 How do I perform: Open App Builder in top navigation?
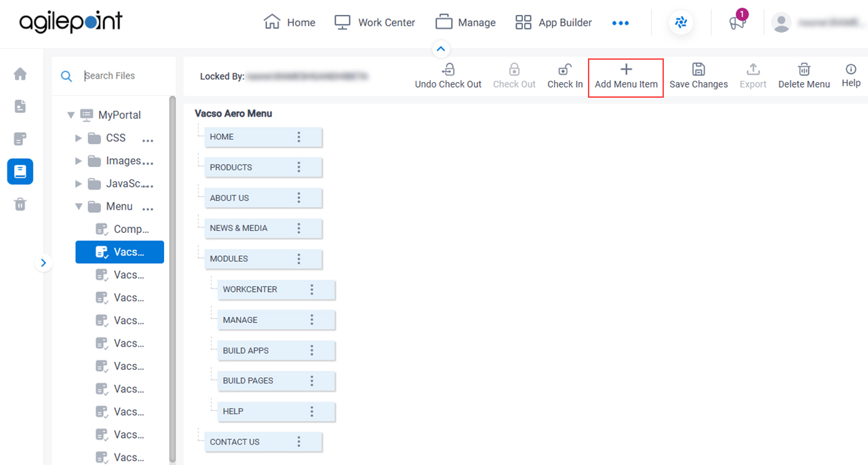(553, 22)
